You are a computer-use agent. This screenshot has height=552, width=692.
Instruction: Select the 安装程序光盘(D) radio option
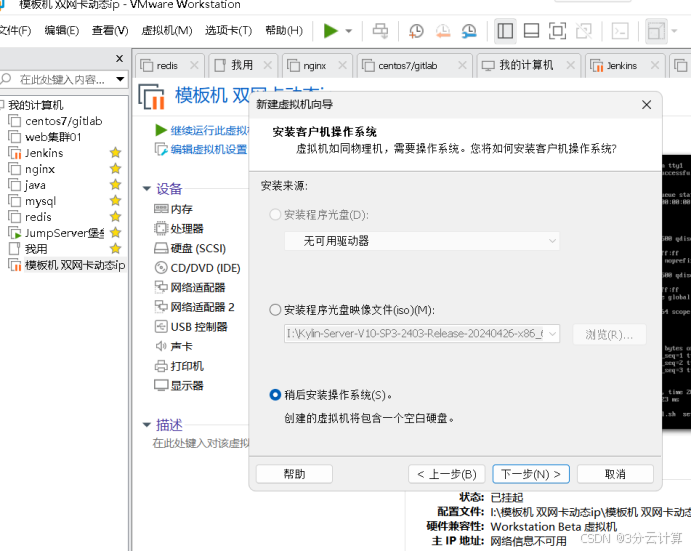click(276, 215)
